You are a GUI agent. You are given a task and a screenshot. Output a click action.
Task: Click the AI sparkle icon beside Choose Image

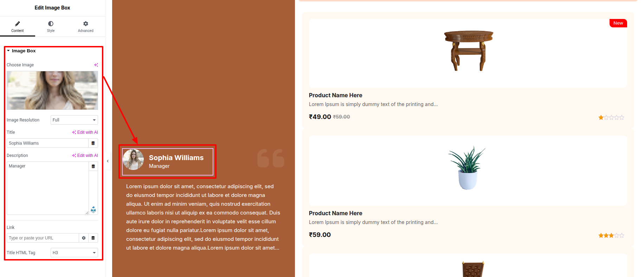(x=96, y=65)
